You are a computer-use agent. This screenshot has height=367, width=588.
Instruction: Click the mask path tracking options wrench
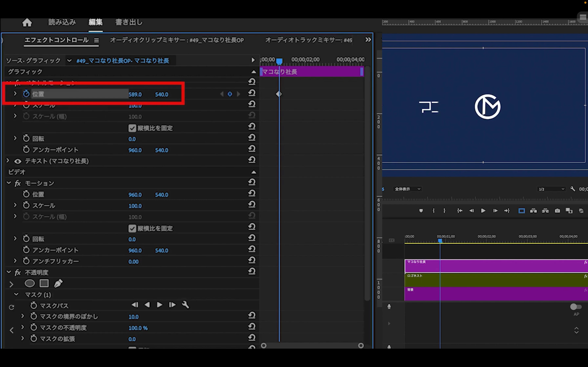tap(185, 305)
